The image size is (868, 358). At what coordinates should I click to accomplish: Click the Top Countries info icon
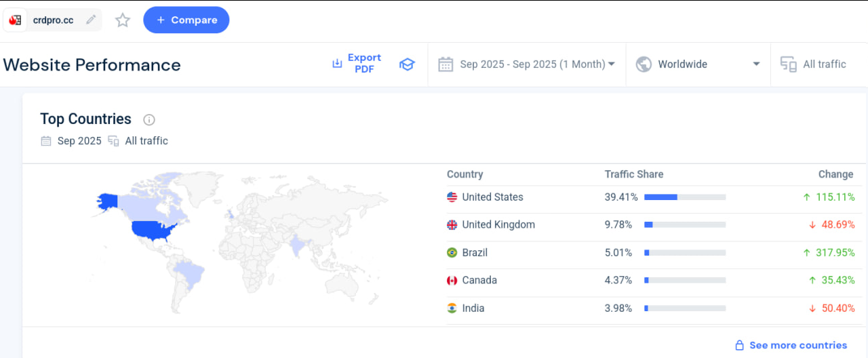tap(149, 120)
